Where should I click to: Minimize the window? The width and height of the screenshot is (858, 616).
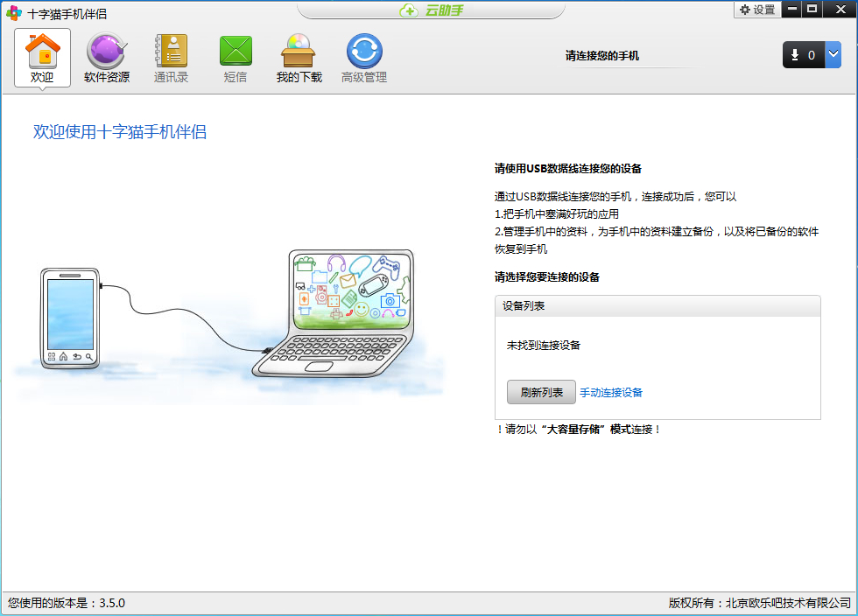(x=791, y=10)
